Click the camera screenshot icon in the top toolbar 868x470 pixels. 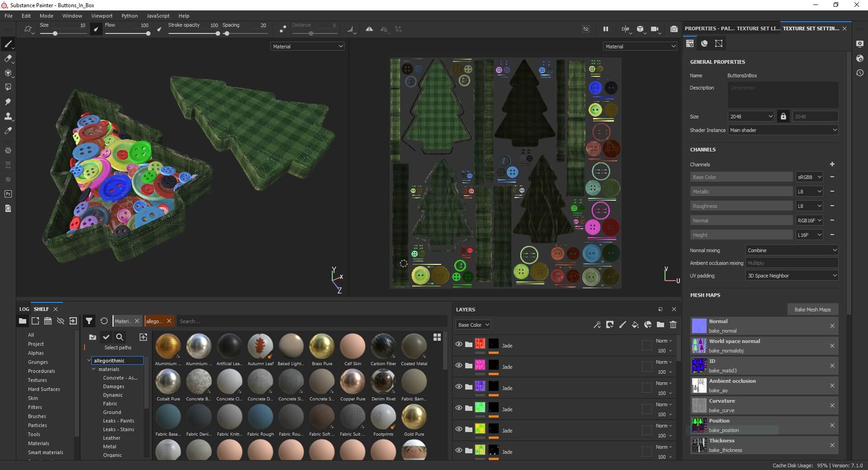tap(674, 29)
